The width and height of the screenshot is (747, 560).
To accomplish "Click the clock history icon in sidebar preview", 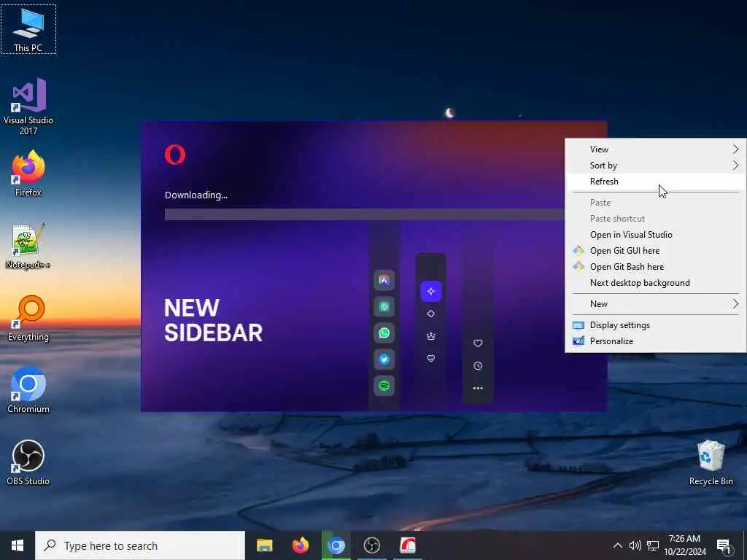I will point(478,366).
